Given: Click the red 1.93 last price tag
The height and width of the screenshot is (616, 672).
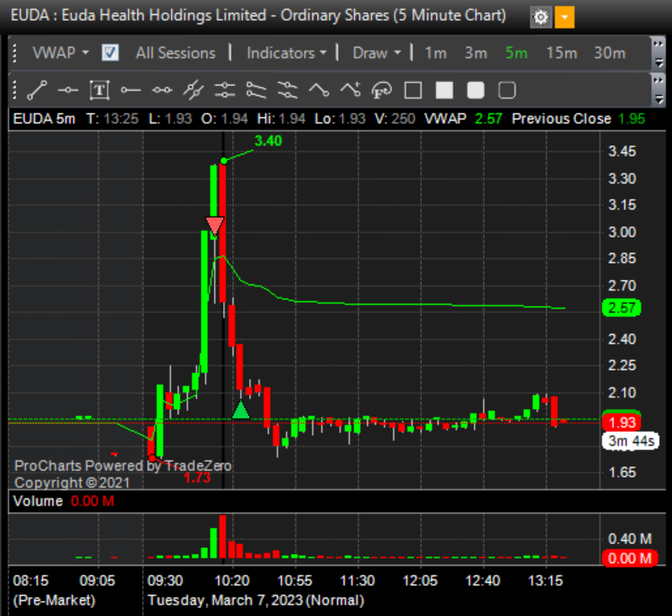Looking at the screenshot, I should click(622, 422).
